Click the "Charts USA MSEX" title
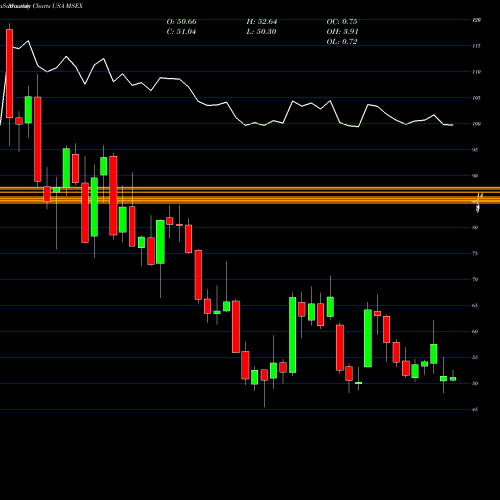 (x=58, y=6)
